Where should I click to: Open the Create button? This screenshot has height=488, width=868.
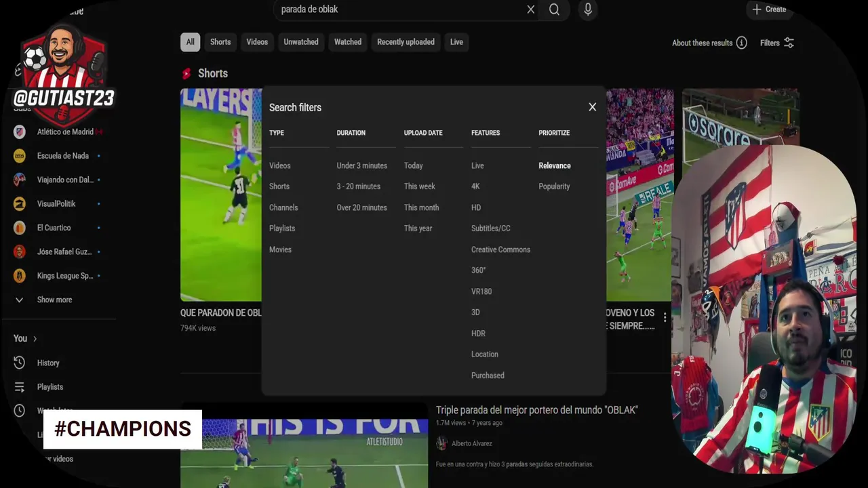pos(769,9)
